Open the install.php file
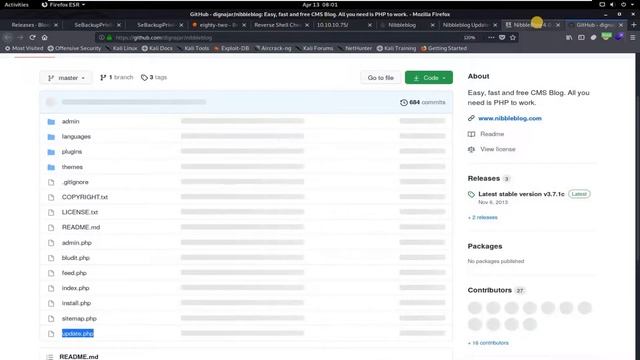This screenshot has width=640, height=360. [x=76, y=303]
